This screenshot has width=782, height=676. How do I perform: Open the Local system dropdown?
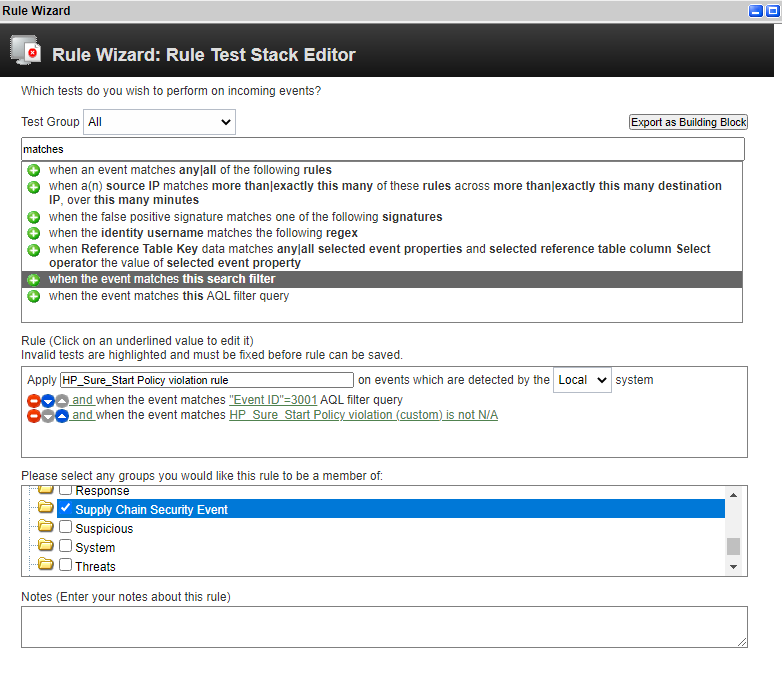(x=582, y=380)
